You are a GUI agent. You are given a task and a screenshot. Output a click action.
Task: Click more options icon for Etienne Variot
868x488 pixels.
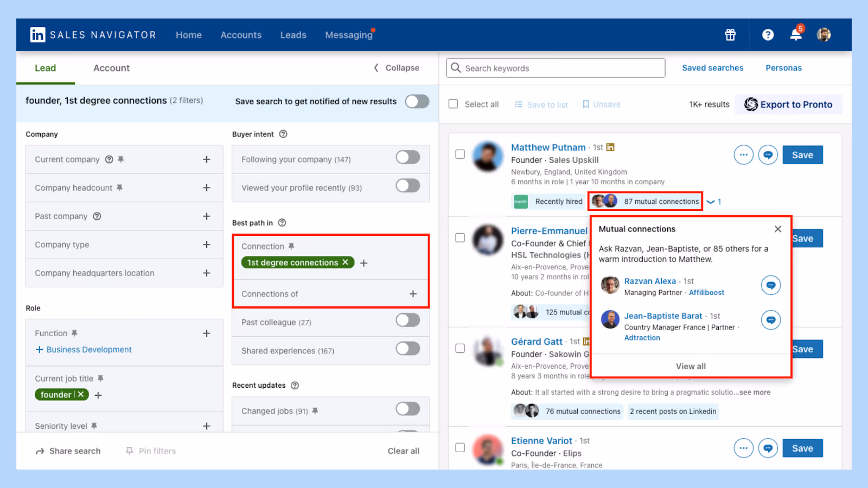click(x=744, y=448)
